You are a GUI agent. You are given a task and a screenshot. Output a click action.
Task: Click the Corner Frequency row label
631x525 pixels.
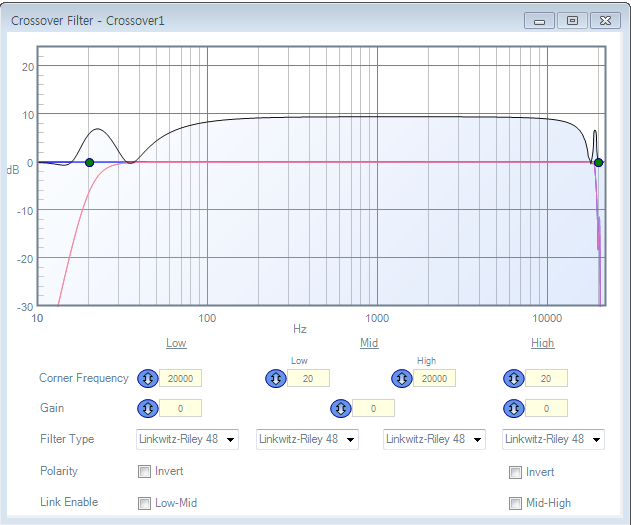click(x=84, y=378)
